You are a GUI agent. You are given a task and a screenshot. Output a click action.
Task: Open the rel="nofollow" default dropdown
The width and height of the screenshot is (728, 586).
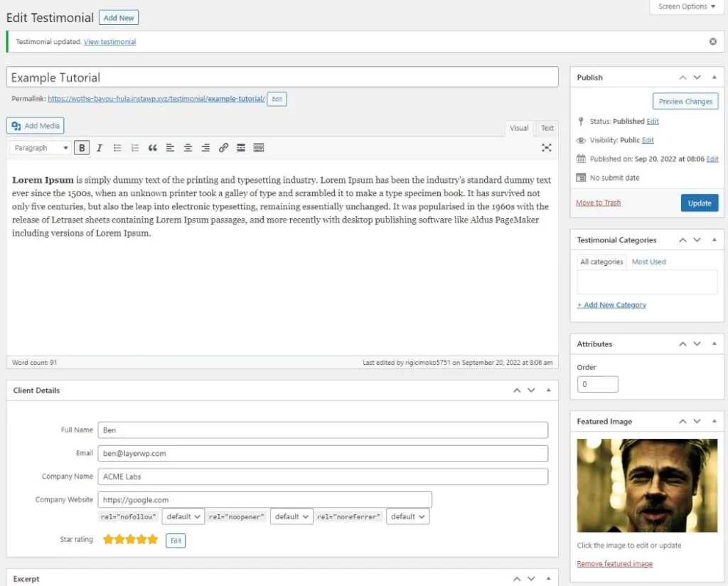(x=183, y=516)
